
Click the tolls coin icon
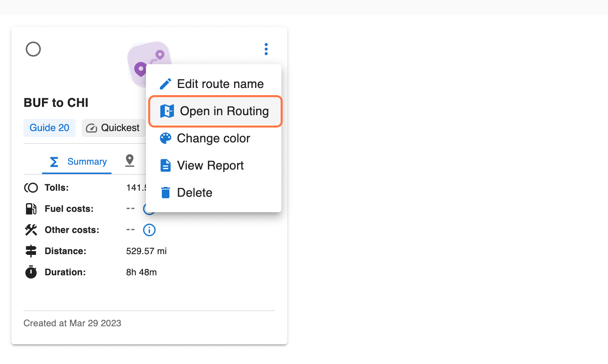pos(31,188)
